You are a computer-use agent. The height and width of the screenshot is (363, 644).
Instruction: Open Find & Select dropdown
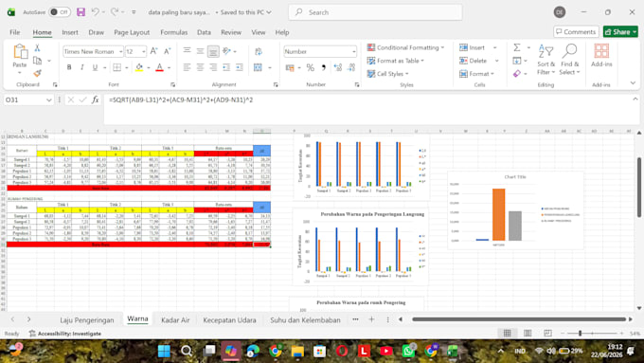coord(569,60)
